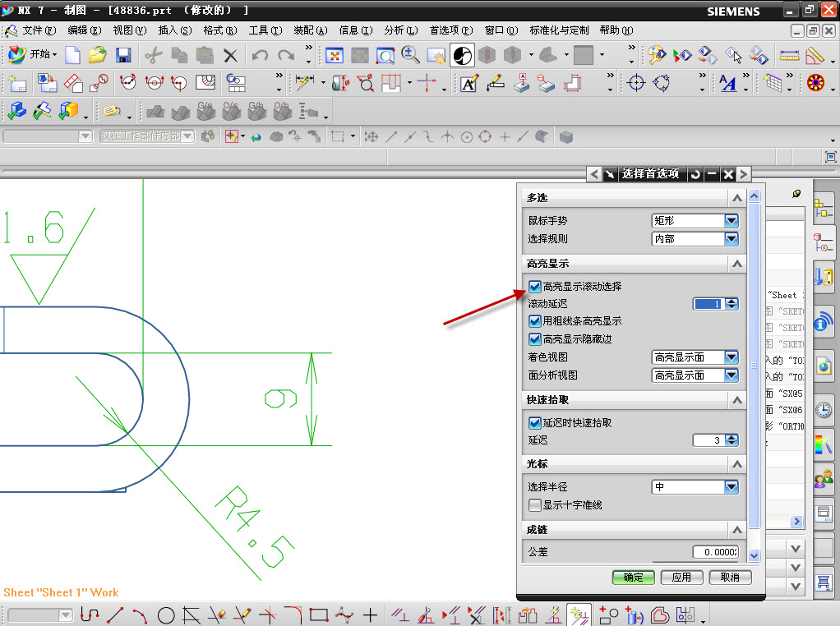This screenshot has width=840, height=626.
Task: Click the 应用 button
Action: (x=681, y=578)
